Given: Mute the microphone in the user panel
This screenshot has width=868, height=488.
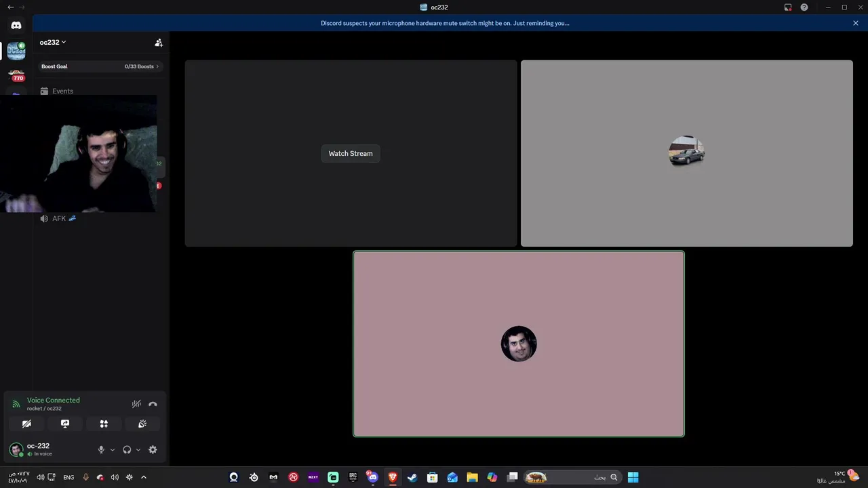Looking at the screenshot, I should click(x=101, y=449).
